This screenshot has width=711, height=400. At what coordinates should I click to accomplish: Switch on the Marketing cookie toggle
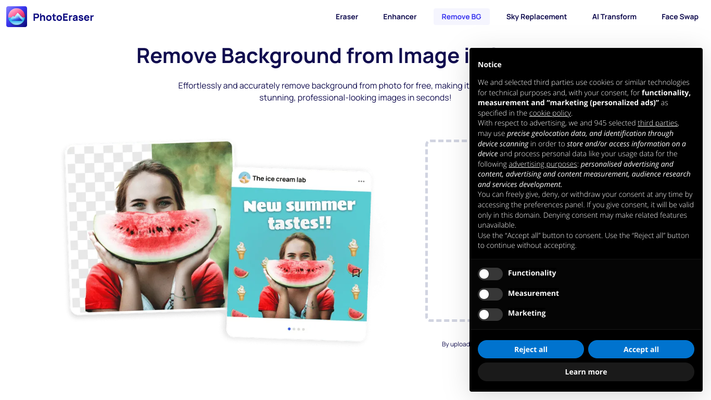coord(489,314)
